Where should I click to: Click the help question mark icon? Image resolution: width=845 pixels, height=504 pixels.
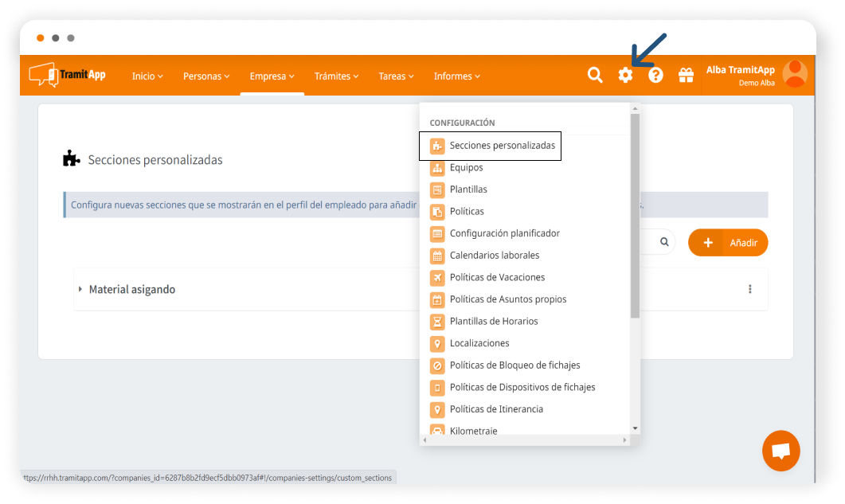[x=655, y=75]
